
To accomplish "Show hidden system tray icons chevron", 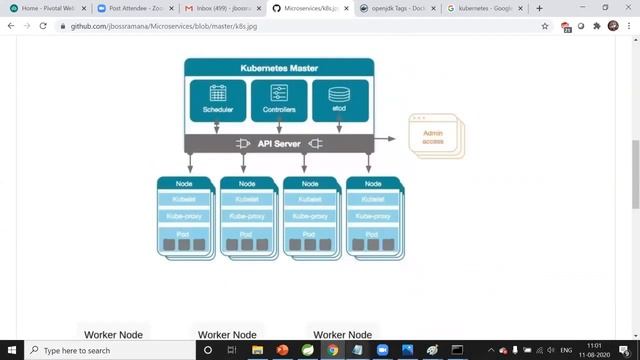I will (491, 350).
